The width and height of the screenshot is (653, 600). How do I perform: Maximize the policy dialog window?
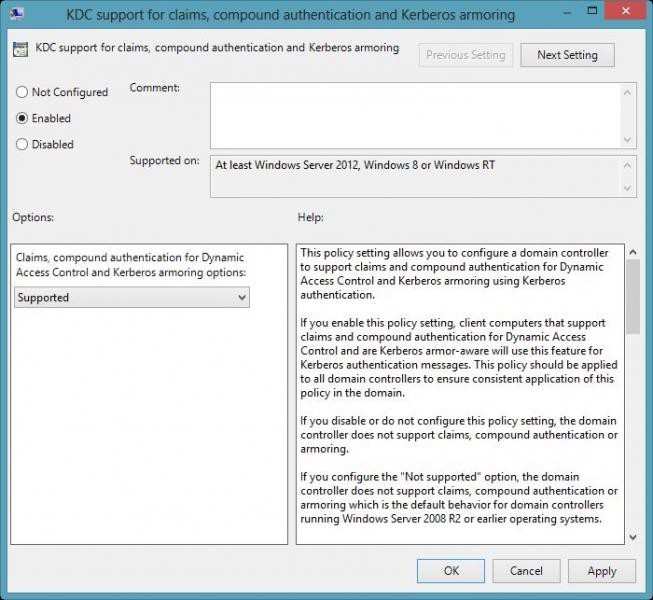[x=592, y=11]
